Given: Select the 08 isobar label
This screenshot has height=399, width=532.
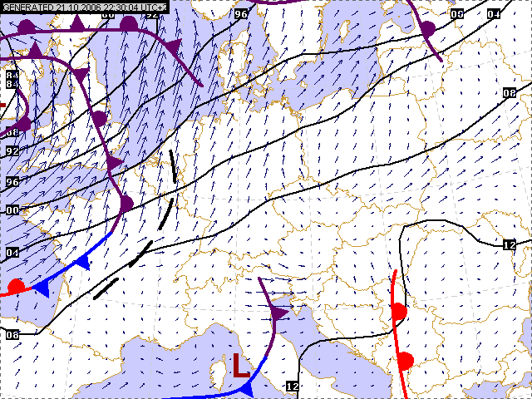Looking at the screenshot, I should 510,93.
